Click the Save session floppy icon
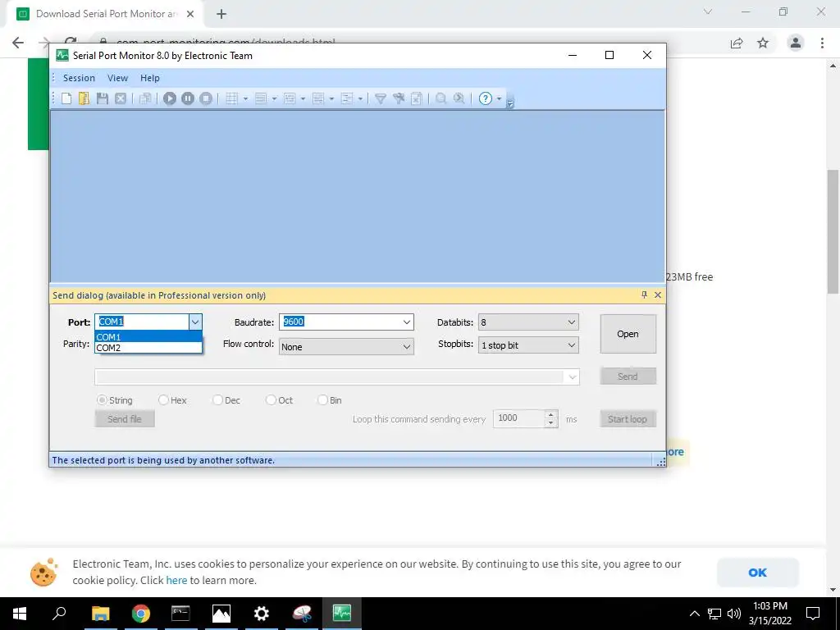 (x=103, y=98)
